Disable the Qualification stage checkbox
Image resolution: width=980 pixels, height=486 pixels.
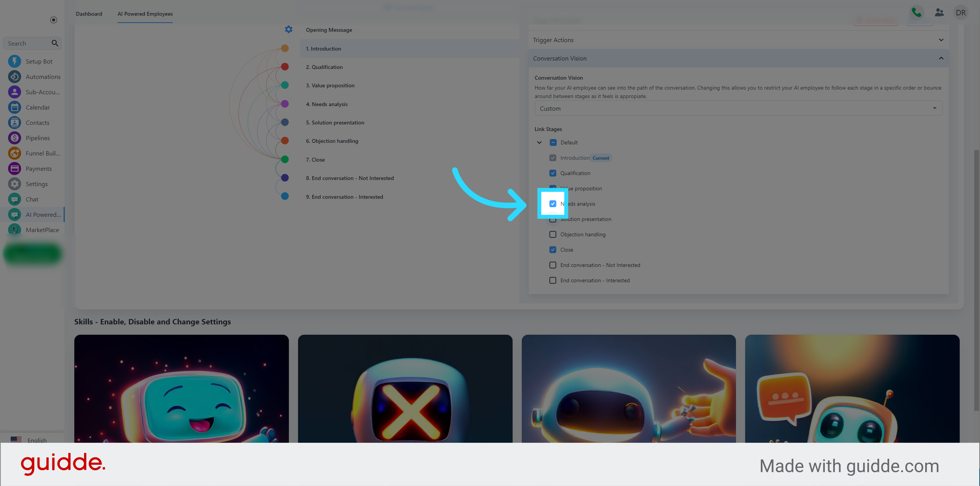point(552,173)
